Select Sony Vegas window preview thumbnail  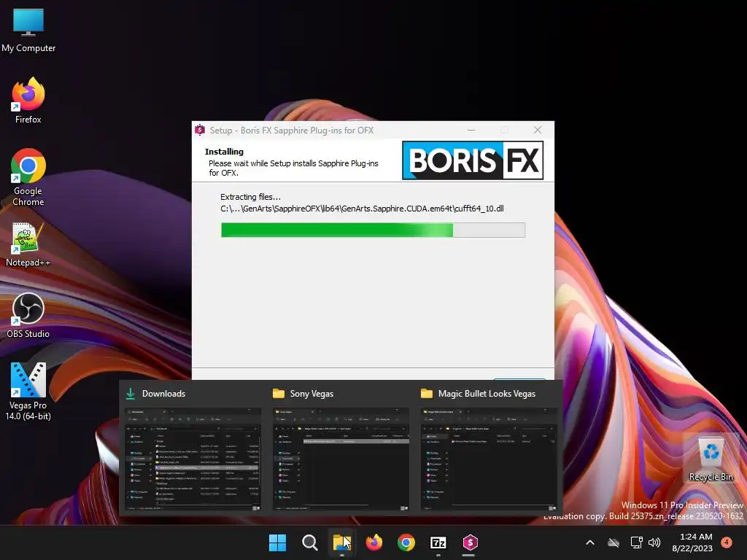[341, 459]
